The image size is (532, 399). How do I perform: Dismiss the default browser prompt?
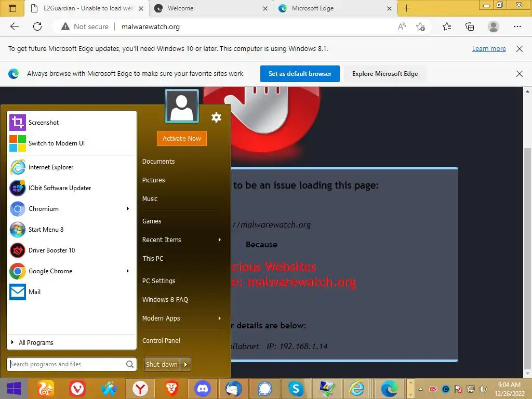click(x=519, y=74)
